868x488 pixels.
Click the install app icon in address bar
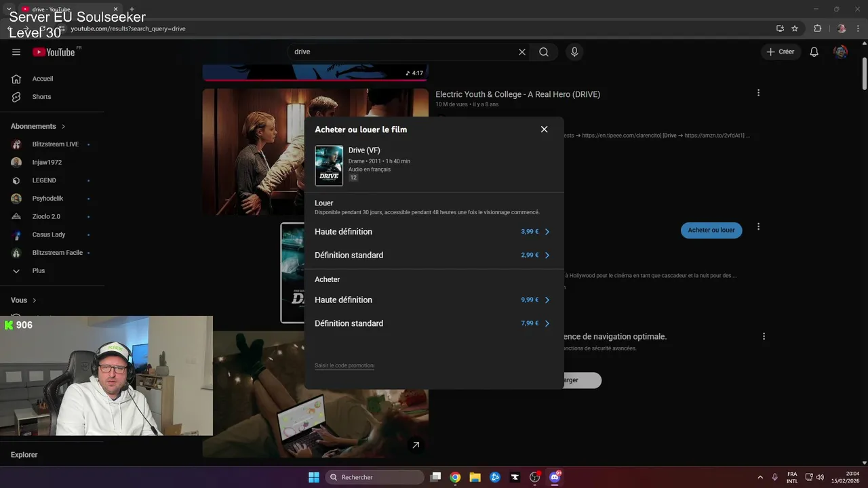780,28
